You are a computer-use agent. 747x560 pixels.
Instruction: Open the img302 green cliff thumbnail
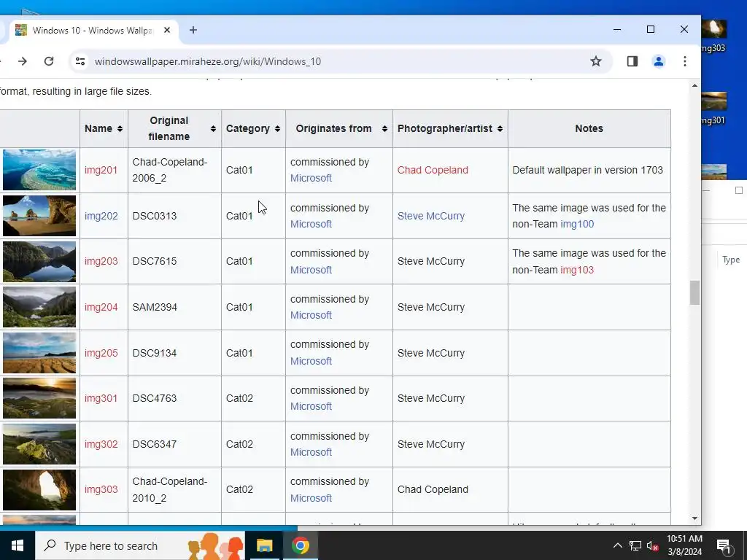click(39, 444)
